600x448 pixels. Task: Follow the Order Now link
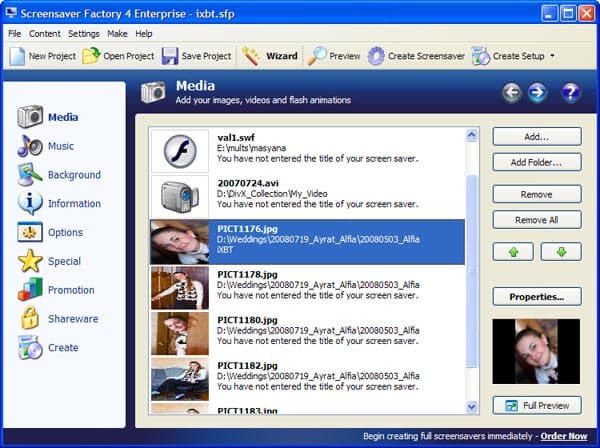564,436
